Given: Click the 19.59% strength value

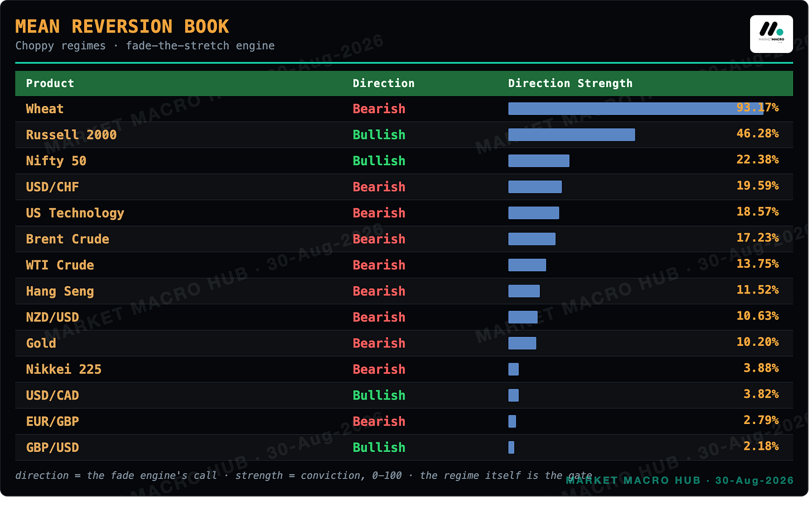Looking at the screenshot, I should pyautogui.click(x=757, y=186).
